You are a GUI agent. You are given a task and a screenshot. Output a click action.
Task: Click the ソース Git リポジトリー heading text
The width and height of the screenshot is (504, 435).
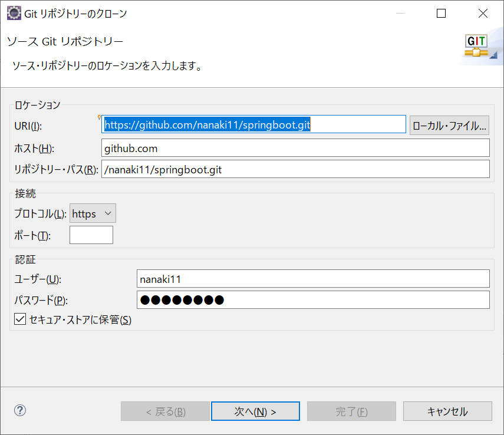point(65,41)
